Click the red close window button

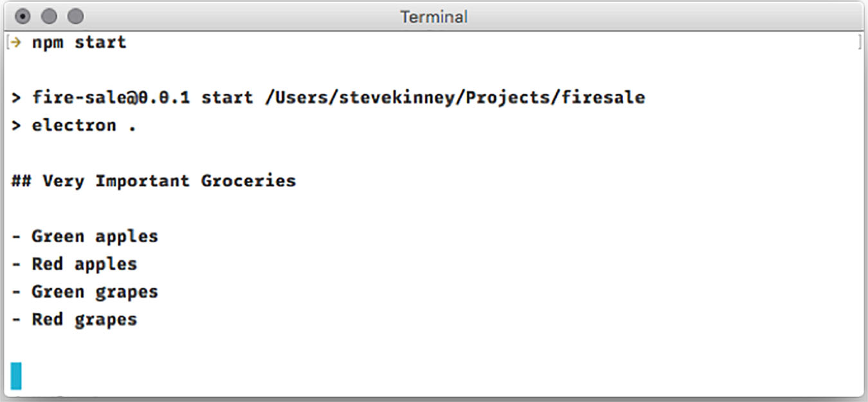point(23,16)
